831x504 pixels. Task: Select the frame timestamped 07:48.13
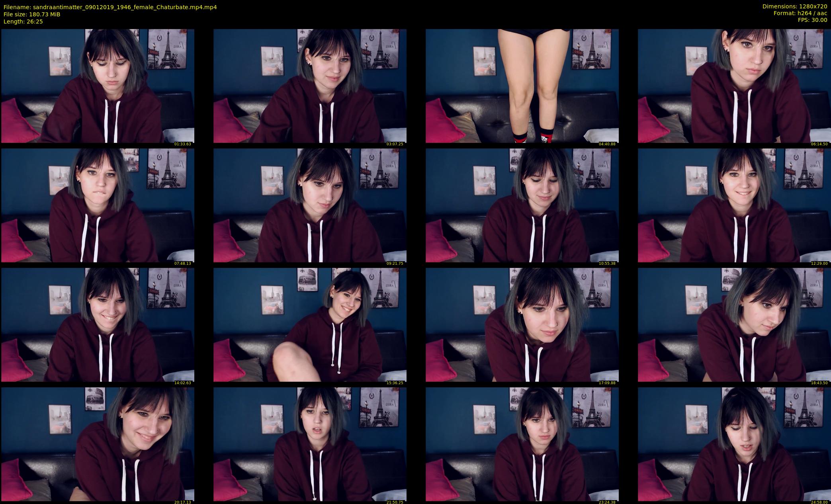click(x=98, y=205)
